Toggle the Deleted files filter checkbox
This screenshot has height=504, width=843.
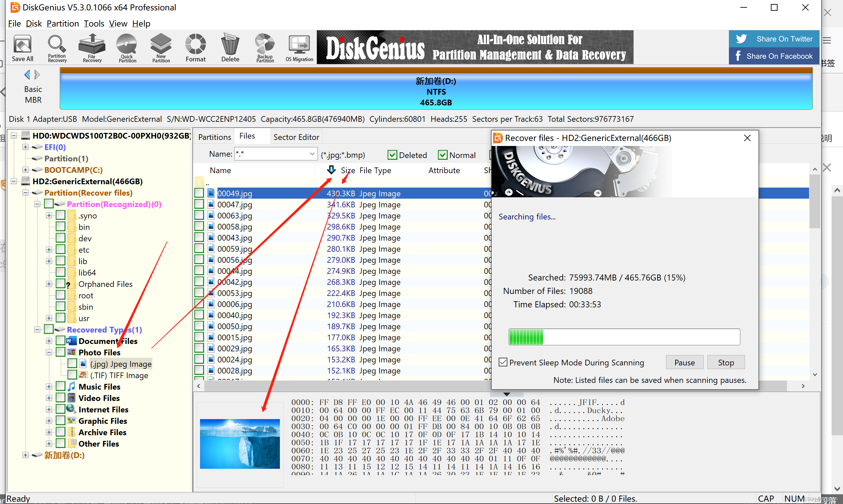coord(392,155)
